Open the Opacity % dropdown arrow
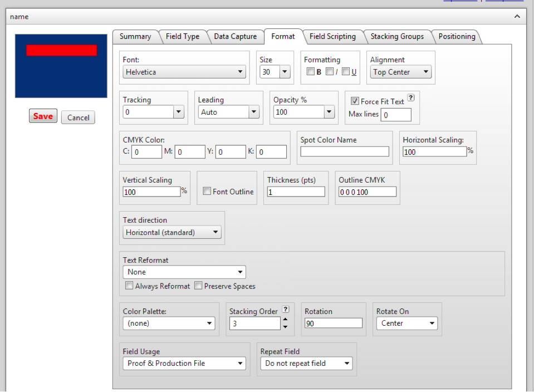 point(329,112)
